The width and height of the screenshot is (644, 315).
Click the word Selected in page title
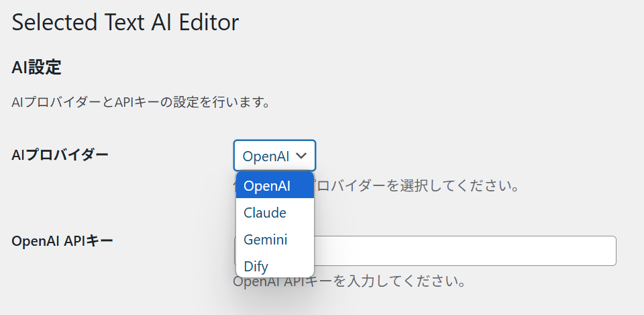pos(54,22)
